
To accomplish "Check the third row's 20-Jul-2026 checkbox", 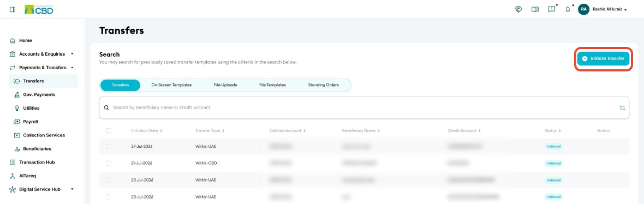I will pyautogui.click(x=109, y=180).
